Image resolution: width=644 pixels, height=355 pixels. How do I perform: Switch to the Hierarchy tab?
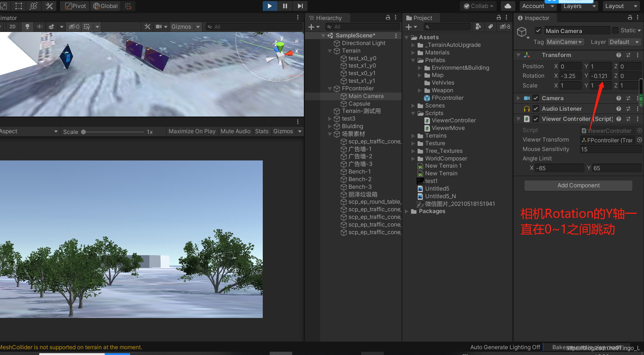(x=328, y=18)
